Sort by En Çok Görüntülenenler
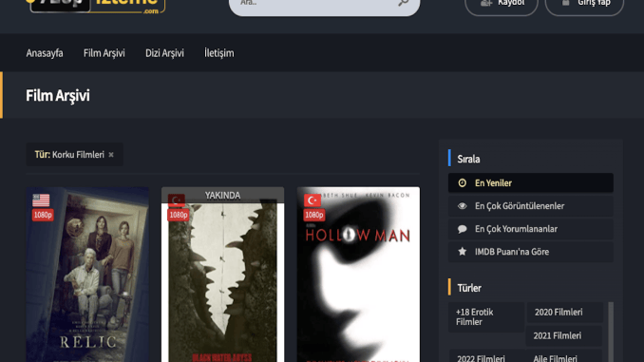Screen dimensions: 644x362 coord(531,206)
